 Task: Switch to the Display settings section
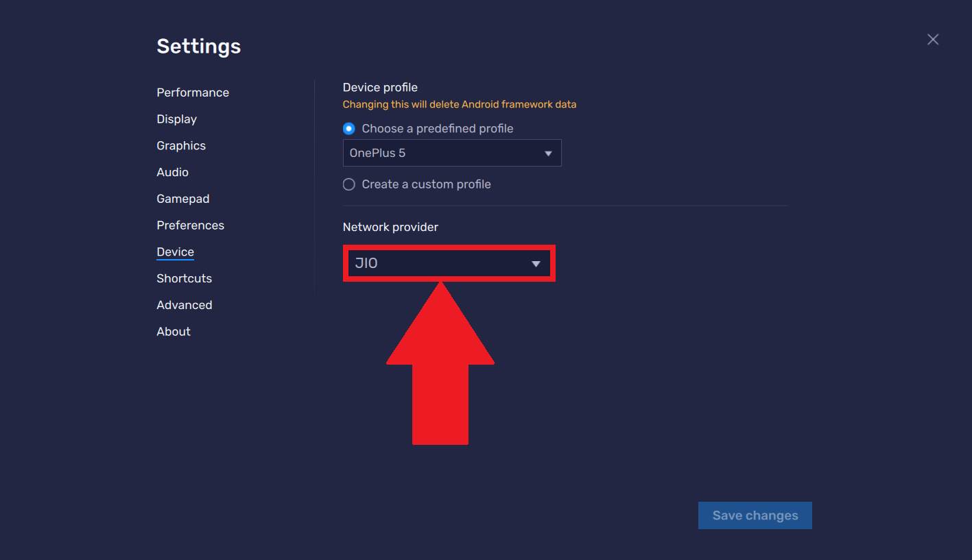[176, 119]
